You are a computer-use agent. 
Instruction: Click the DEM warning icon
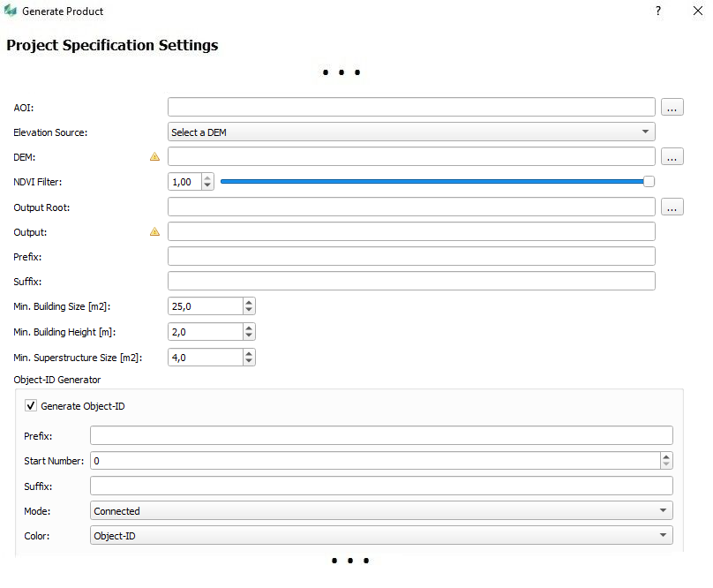155,157
